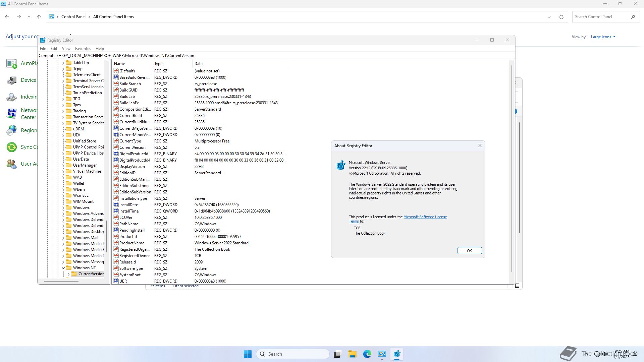Expand the Wbem tree node
Viewport: 644px width, 362px height.
point(63,189)
